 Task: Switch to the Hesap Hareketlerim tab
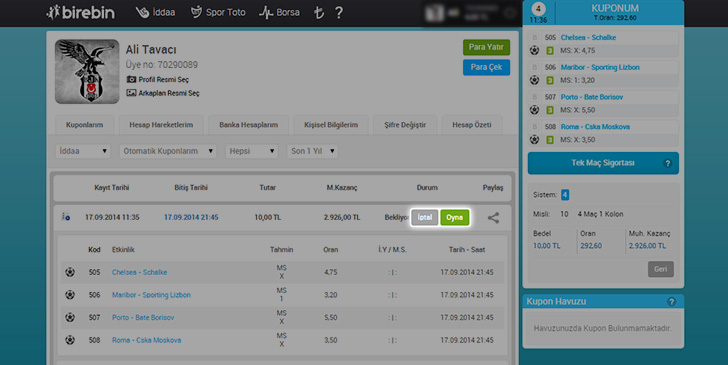click(161, 125)
